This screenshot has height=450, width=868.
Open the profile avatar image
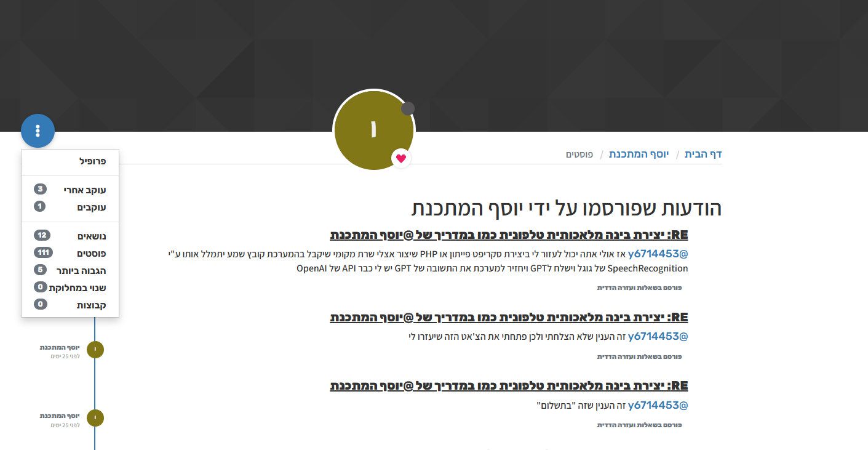tap(373, 131)
